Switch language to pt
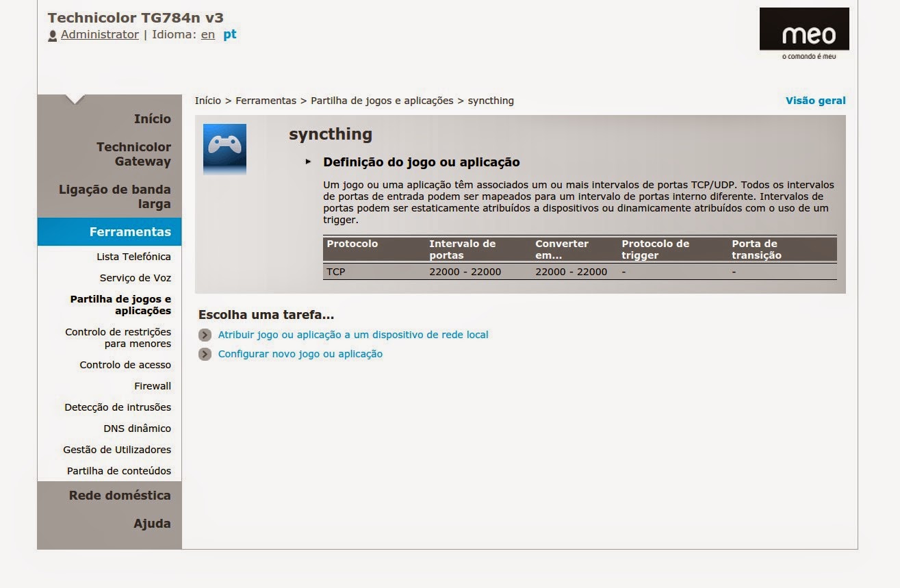900x588 pixels. coord(230,34)
